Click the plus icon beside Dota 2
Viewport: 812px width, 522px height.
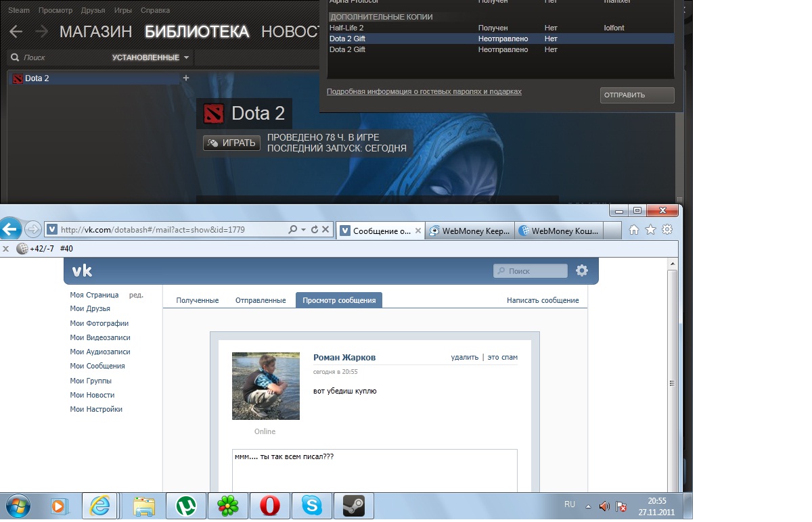tap(186, 78)
